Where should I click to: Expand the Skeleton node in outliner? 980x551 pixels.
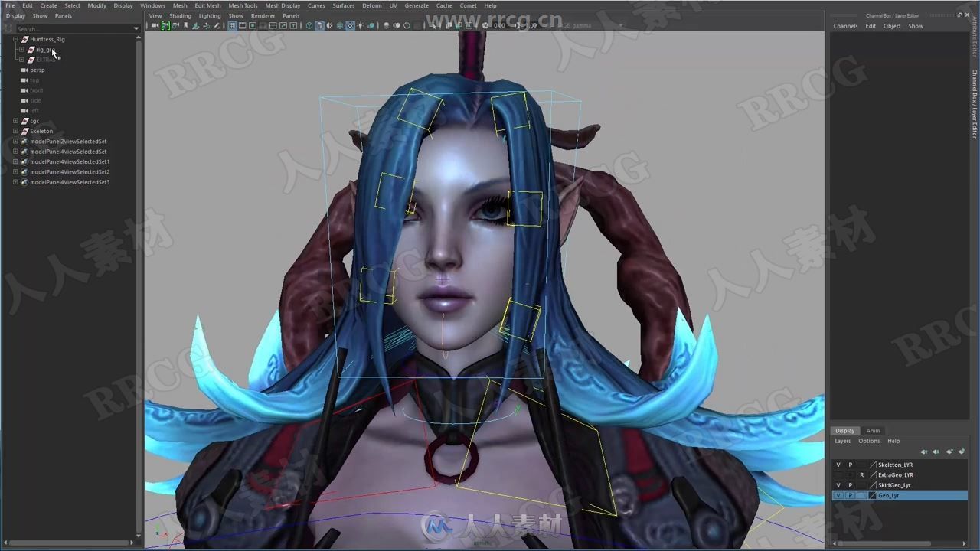click(x=15, y=131)
